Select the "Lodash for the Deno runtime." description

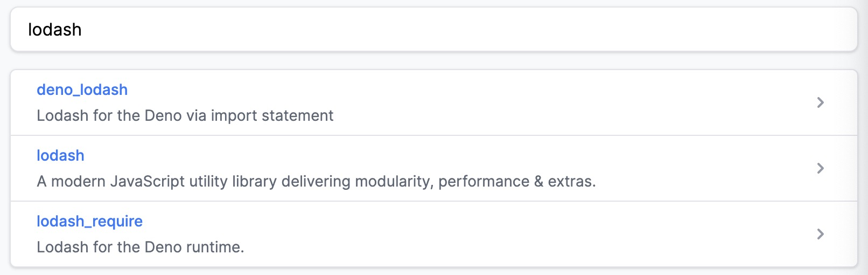tap(140, 247)
